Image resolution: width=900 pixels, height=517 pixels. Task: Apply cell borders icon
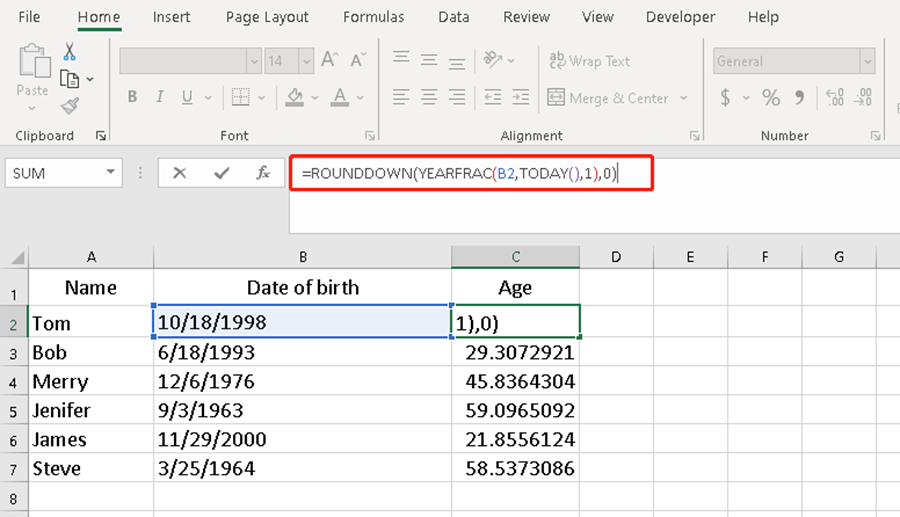(240, 98)
